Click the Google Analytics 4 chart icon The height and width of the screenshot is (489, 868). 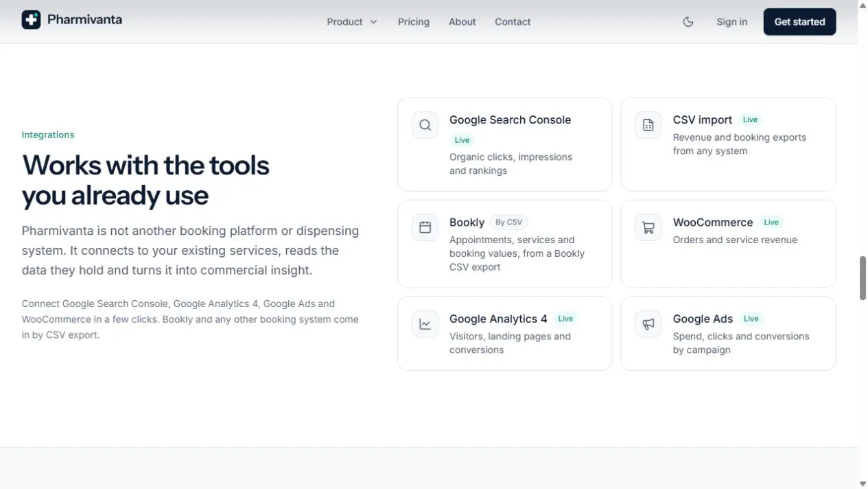[425, 324]
